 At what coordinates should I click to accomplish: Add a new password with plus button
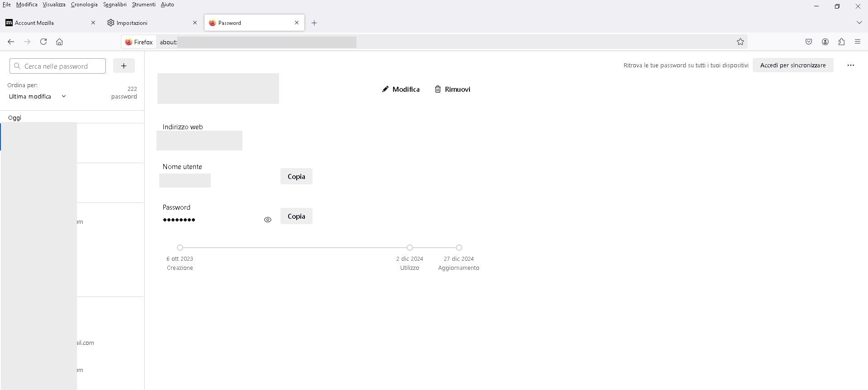(x=123, y=66)
